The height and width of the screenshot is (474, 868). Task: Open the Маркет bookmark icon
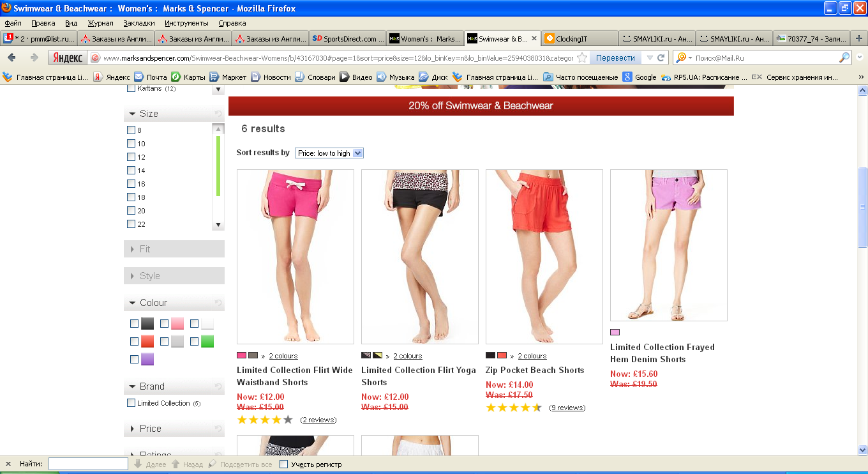tap(214, 77)
